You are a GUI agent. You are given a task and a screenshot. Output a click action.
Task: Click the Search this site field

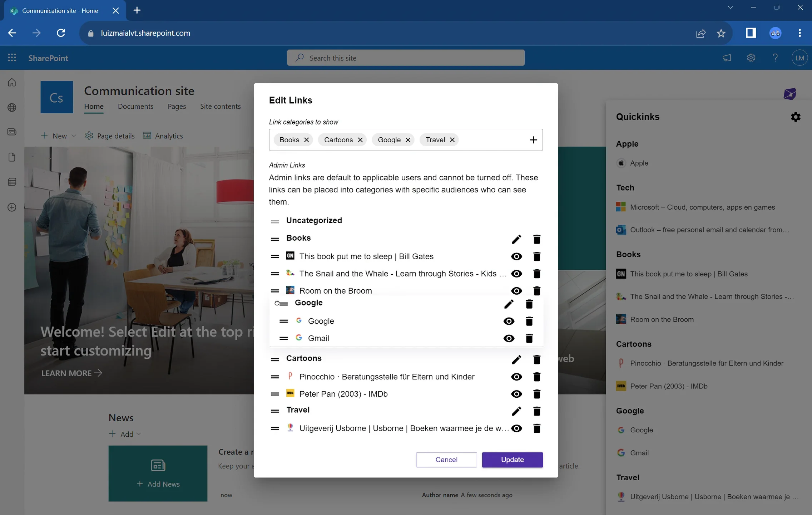(406, 58)
